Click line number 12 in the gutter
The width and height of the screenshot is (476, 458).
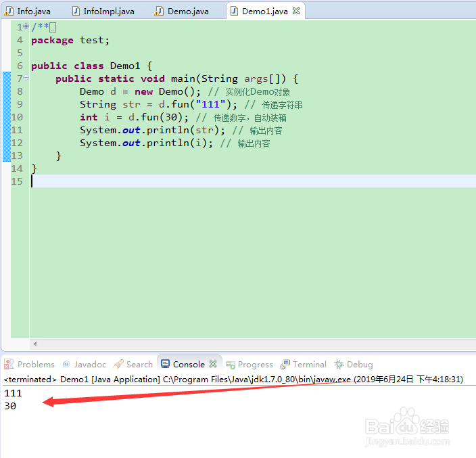17,143
